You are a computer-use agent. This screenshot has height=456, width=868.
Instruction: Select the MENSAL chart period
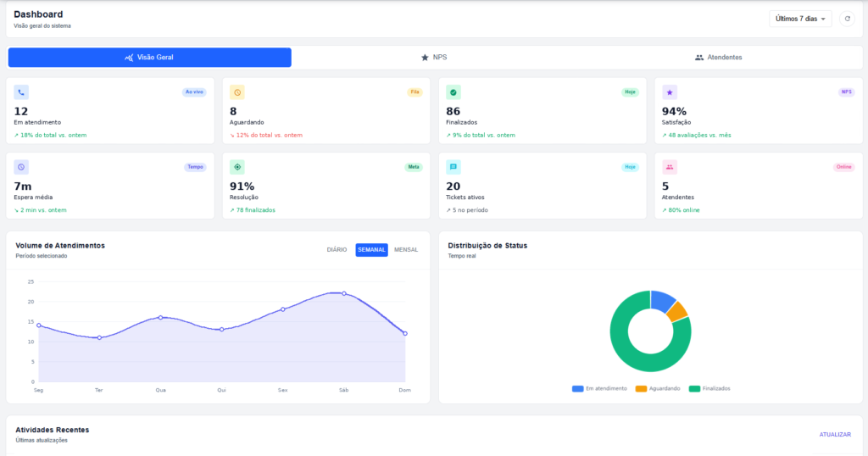[x=406, y=249]
